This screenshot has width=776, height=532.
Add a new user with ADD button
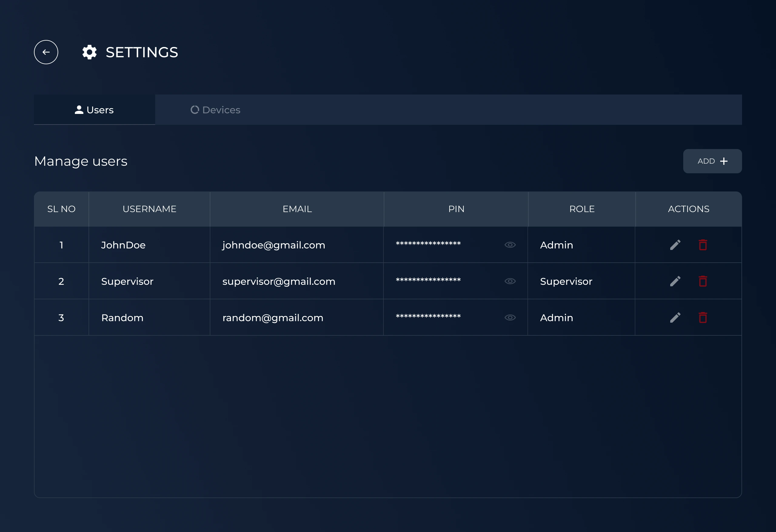tap(712, 161)
